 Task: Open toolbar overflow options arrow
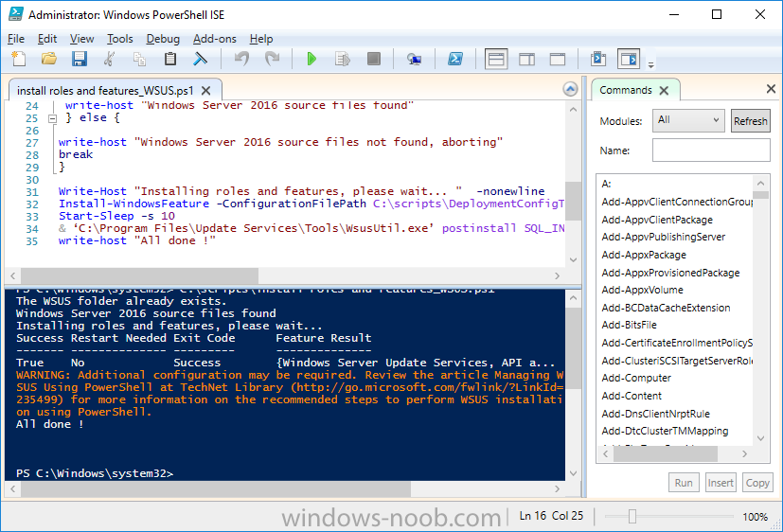pos(650,64)
